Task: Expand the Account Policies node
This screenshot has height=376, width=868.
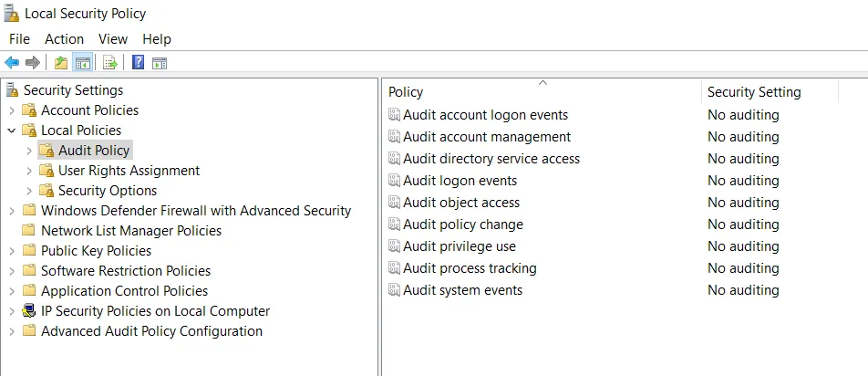Action: [12, 110]
